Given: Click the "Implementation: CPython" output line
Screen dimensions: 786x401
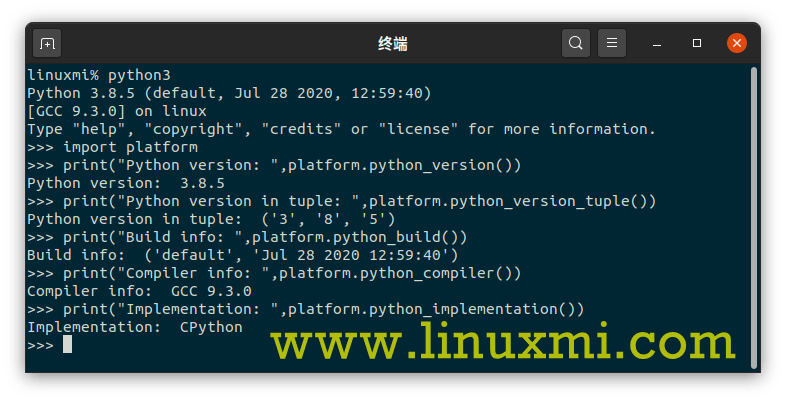Looking at the screenshot, I should (135, 327).
